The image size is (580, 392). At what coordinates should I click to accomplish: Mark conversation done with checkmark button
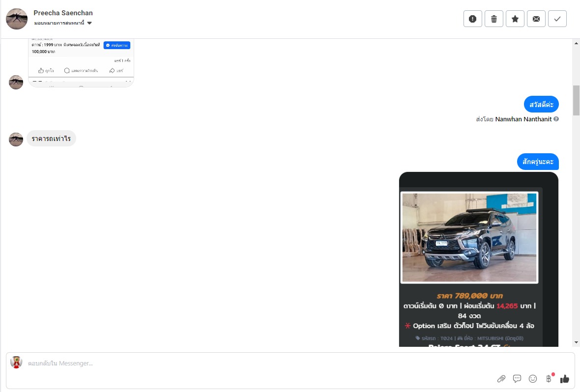557,19
